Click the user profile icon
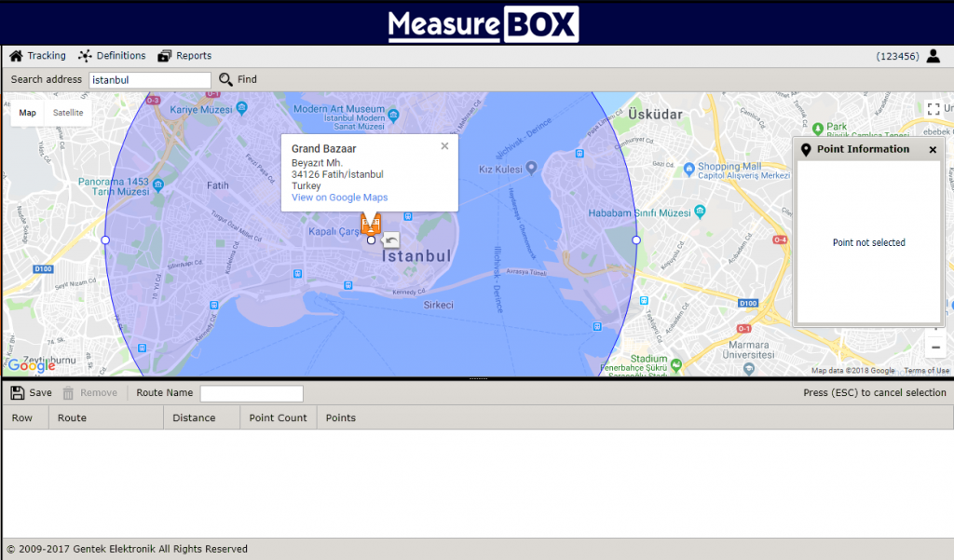 [934, 56]
